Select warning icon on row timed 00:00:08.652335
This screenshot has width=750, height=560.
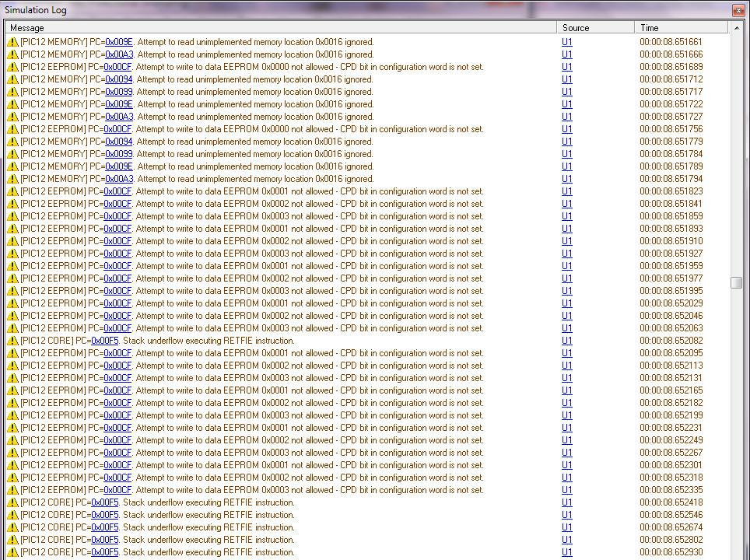tap(12, 490)
